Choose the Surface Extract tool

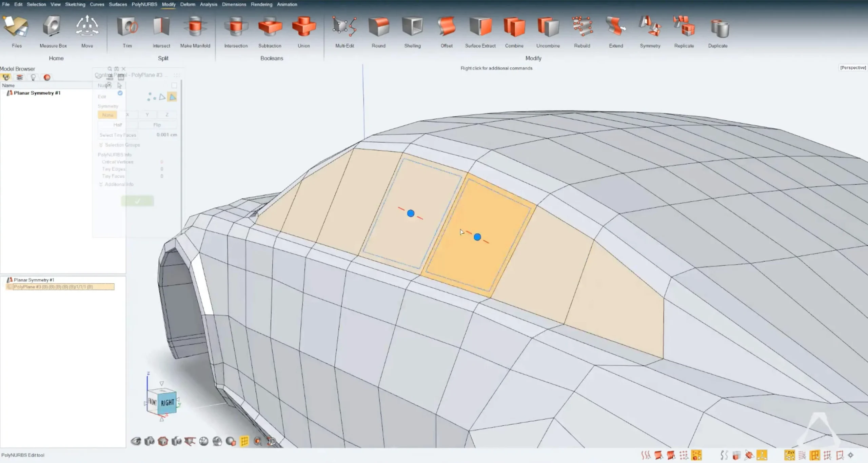[x=480, y=28]
